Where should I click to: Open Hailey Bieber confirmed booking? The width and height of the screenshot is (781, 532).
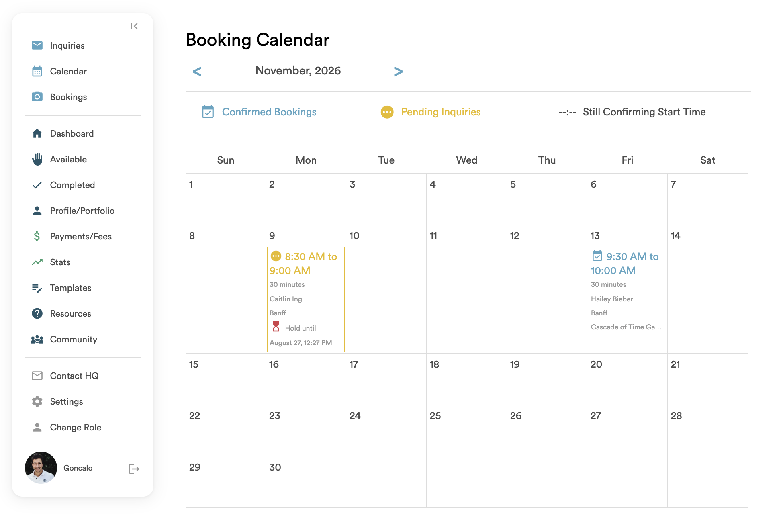[x=627, y=291]
